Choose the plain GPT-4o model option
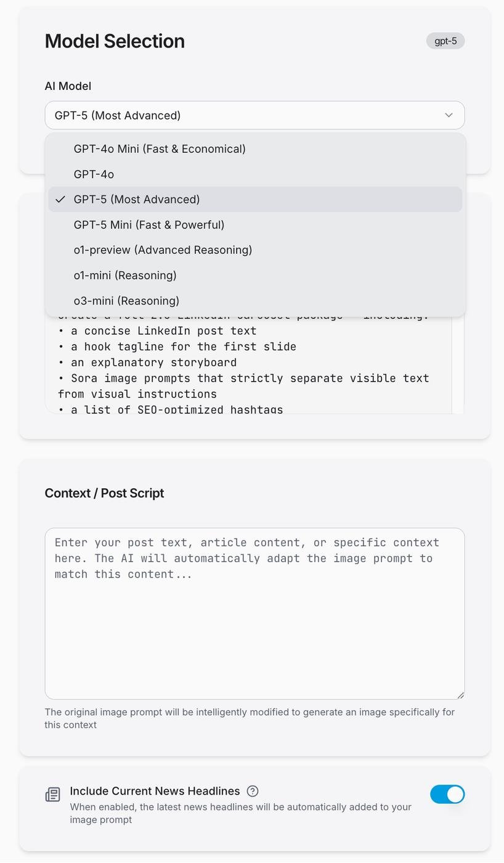Viewport: 504px width, 863px height. (94, 174)
